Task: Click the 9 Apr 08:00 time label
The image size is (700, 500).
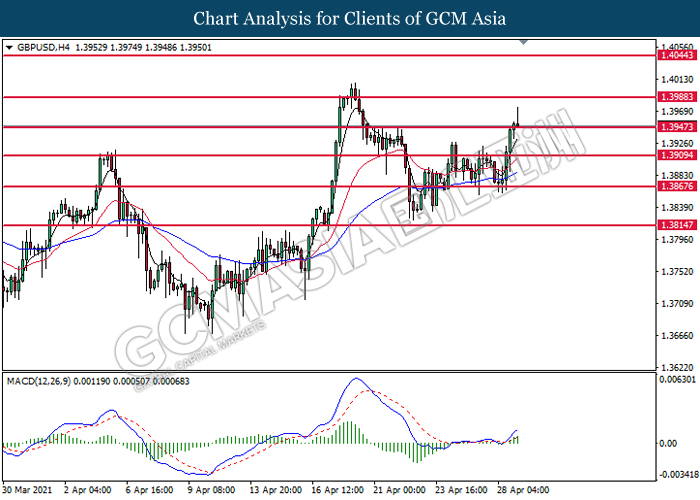Action: point(211,490)
